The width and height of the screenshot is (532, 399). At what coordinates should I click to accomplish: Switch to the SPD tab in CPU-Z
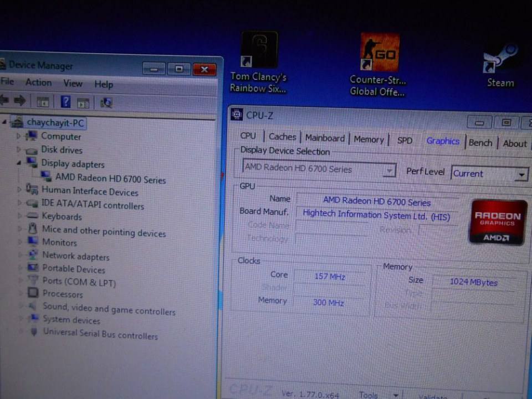[x=405, y=140]
